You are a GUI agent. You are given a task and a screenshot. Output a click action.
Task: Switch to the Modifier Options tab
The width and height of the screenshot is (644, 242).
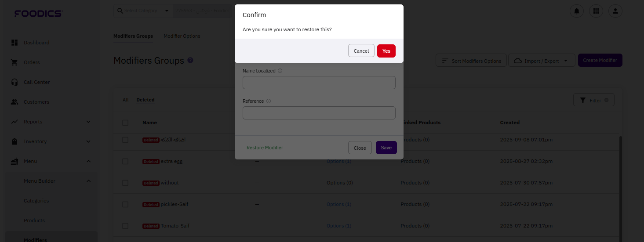[182, 36]
